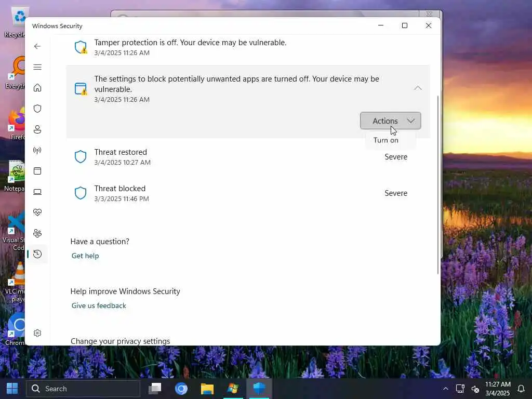Open File Explorer from taskbar
The height and width of the screenshot is (399, 532).
pos(207,389)
